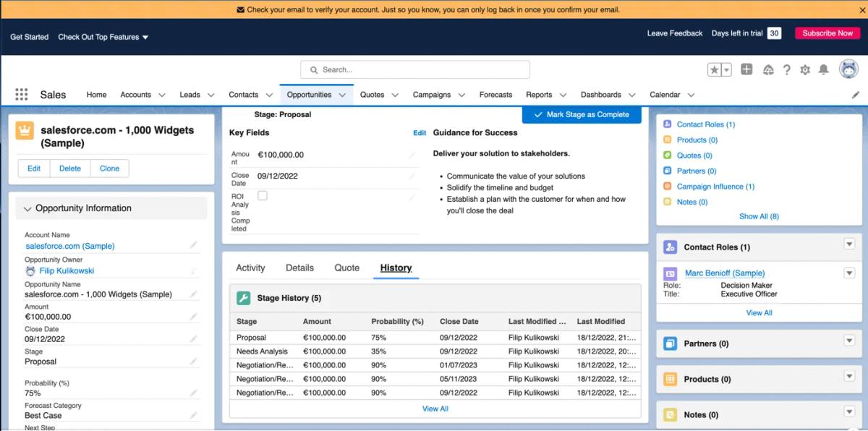This screenshot has height=431, width=868.
Task: Click Show All (8) related lists link
Action: (759, 216)
